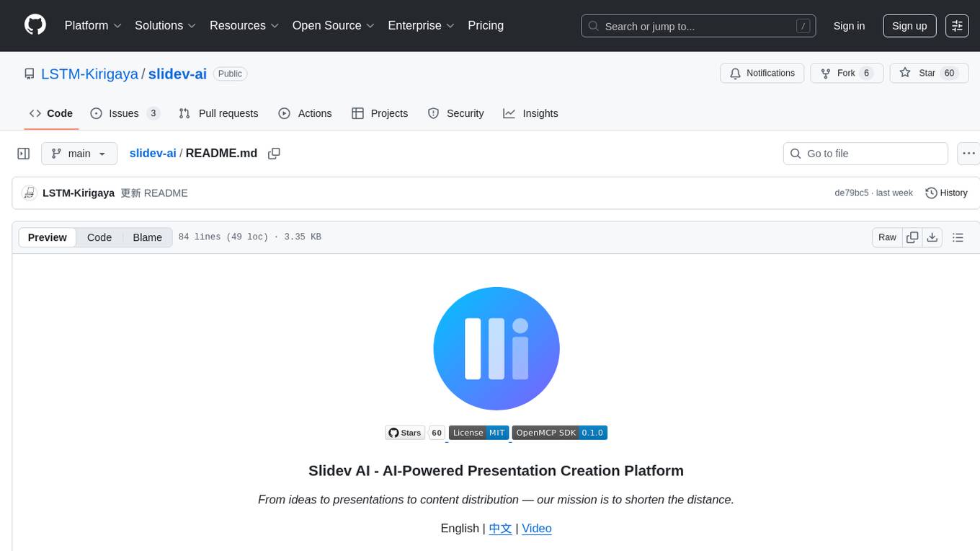The height and width of the screenshot is (551, 980).
Task: Open the Video link
Action: click(x=537, y=529)
